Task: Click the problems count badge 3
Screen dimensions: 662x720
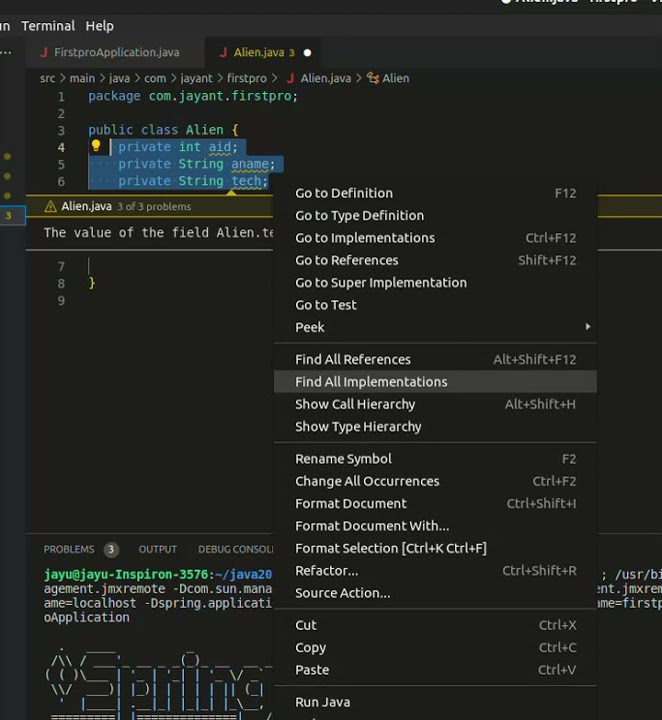Action: pyautogui.click(x=111, y=550)
